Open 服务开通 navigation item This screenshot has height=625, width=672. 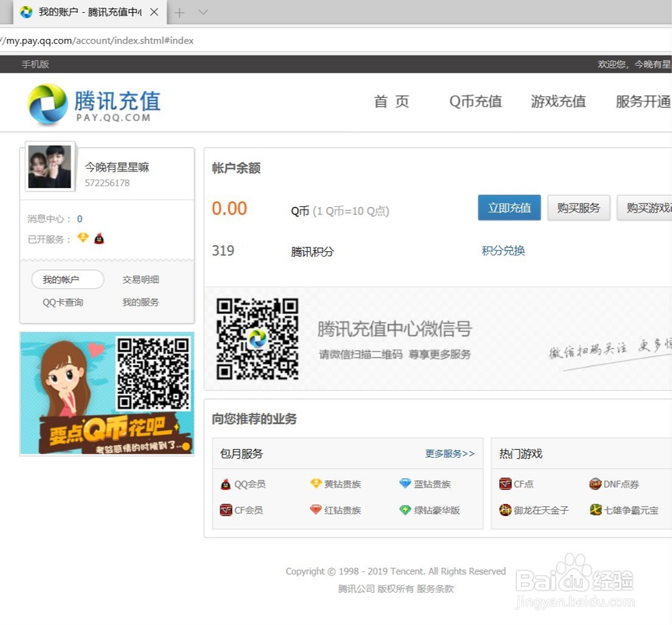[643, 101]
